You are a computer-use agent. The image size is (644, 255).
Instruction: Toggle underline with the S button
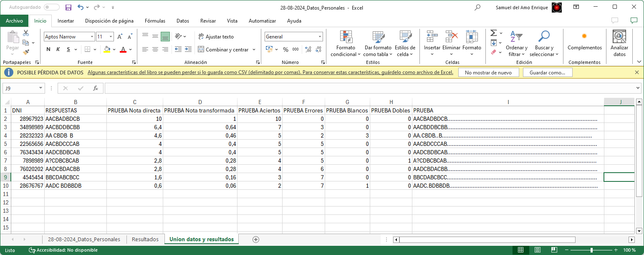tap(68, 49)
